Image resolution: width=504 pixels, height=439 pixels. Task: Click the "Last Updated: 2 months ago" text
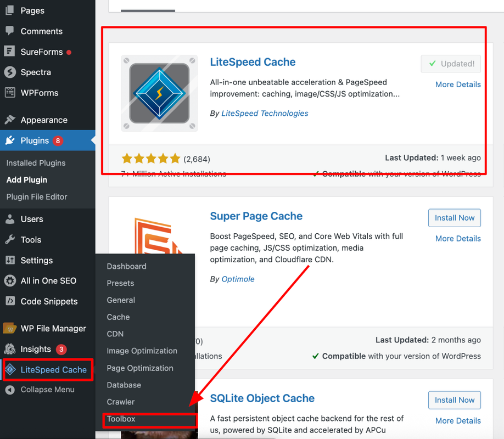[x=428, y=340]
